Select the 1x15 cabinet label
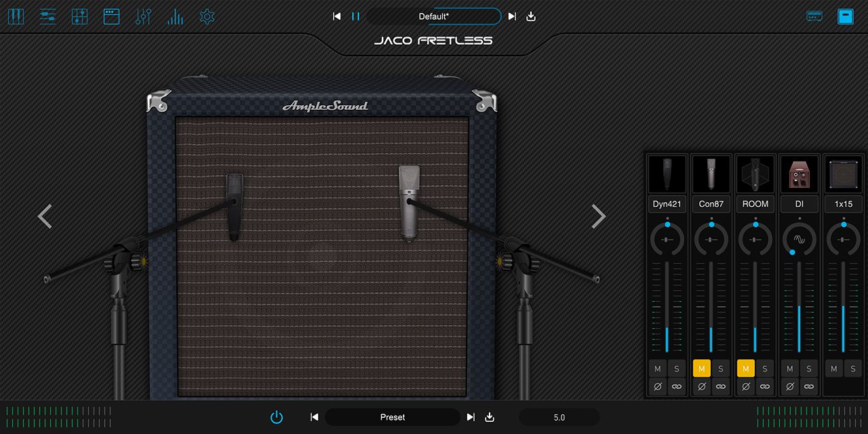This screenshot has height=434, width=868. pos(844,203)
